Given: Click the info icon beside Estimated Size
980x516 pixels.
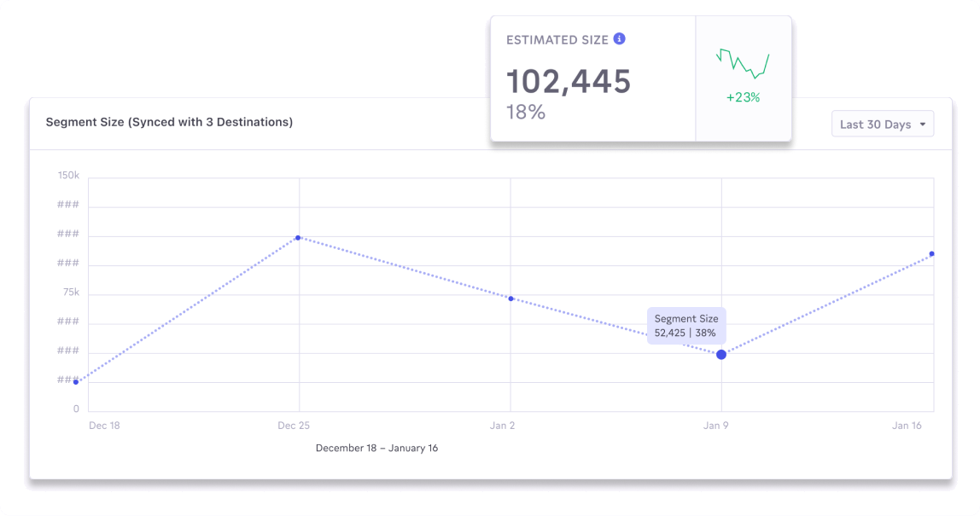Looking at the screenshot, I should pyautogui.click(x=620, y=39).
